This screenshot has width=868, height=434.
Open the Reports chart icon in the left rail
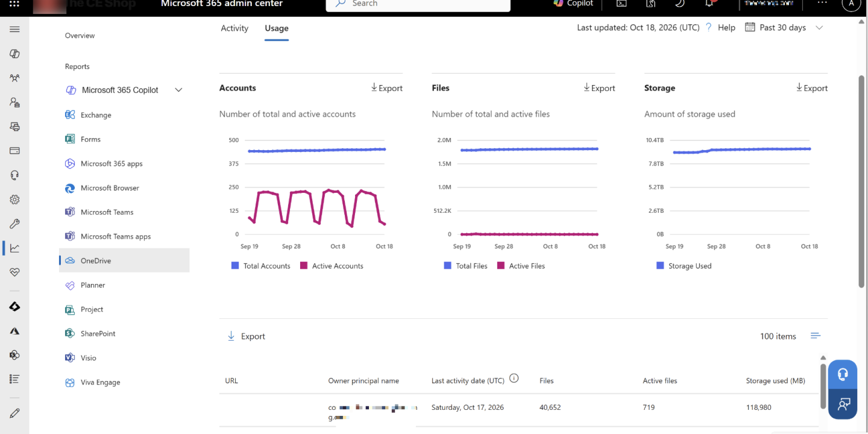[x=14, y=248]
